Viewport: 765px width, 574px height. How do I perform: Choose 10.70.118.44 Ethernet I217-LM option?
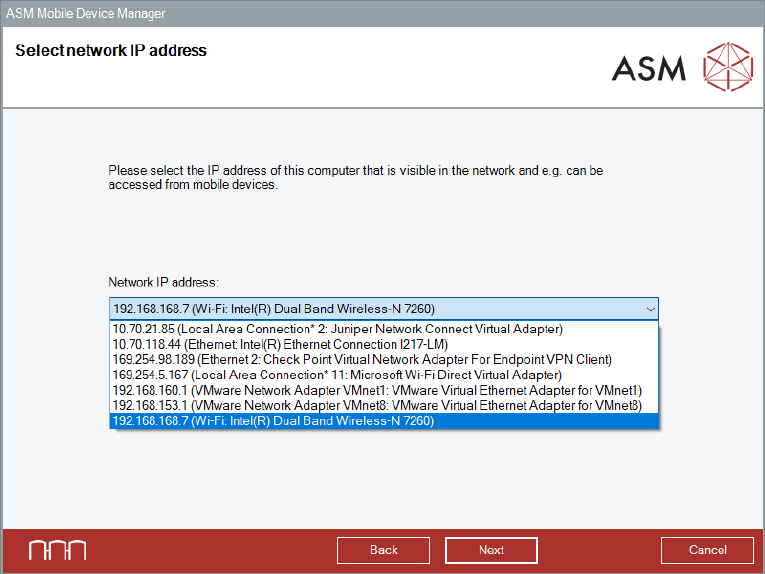point(384,344)
